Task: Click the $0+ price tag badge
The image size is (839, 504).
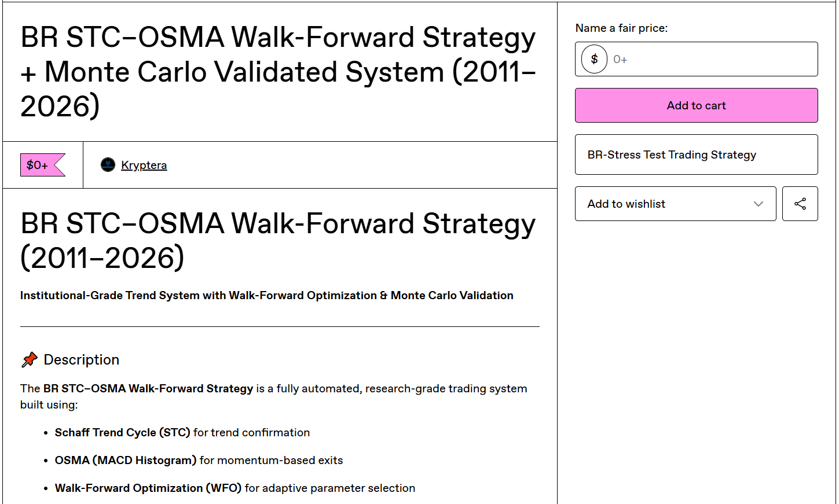Action: tap(43, 165)
